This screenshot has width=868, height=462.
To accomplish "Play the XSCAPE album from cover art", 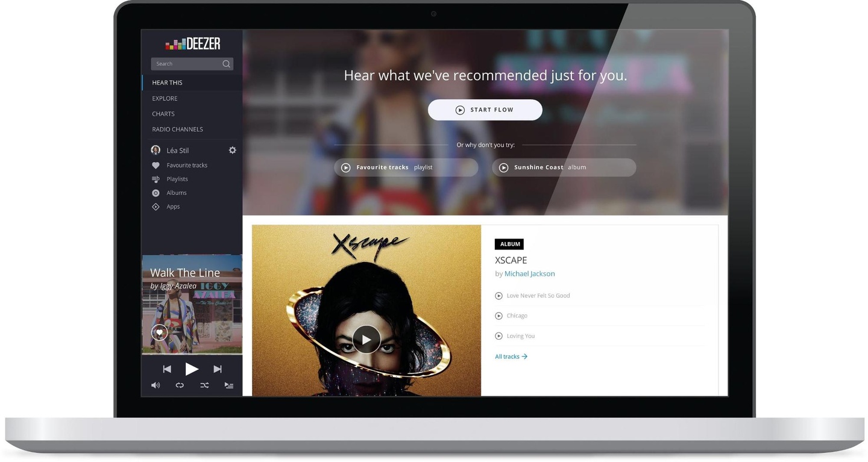I will coord(366,339).
